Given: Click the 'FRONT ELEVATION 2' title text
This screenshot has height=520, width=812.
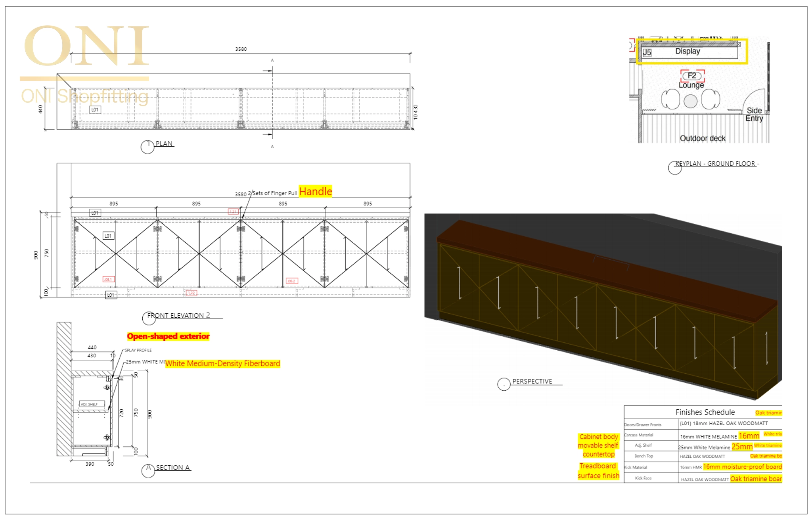Looking at the screenshot, I should click(x=178, y=315).
